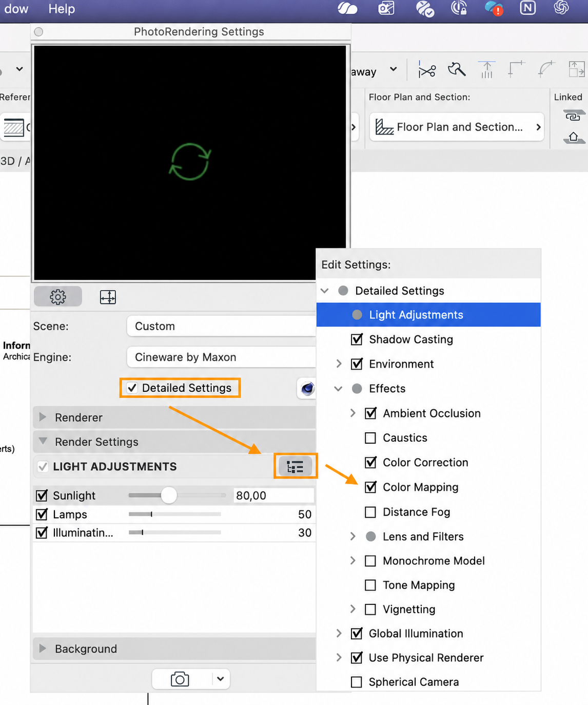This screenshot has width=588, height=705.
Task: Expand the Renderer section
Action: [x=43, y=417]
